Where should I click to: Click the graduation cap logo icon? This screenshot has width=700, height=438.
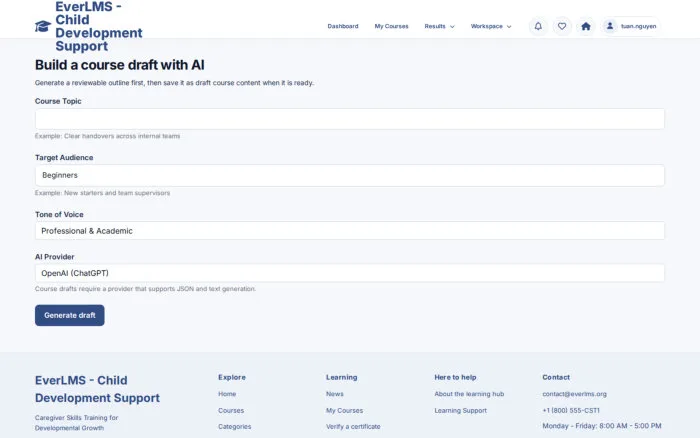coord(43,26)
